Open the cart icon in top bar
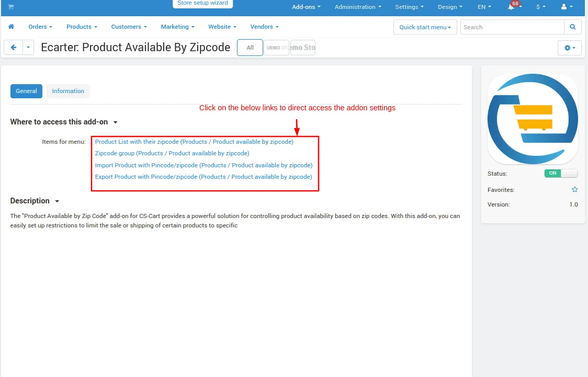 (11, 7)
